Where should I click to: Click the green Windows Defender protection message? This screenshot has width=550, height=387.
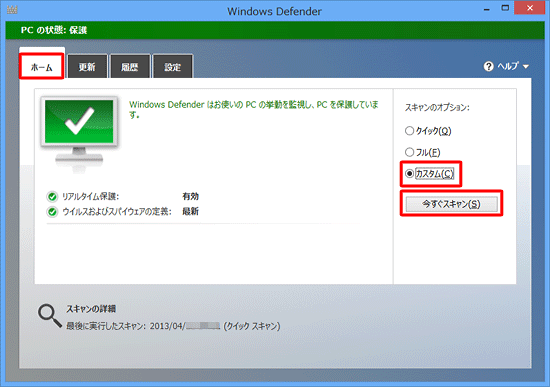point(254,109)
